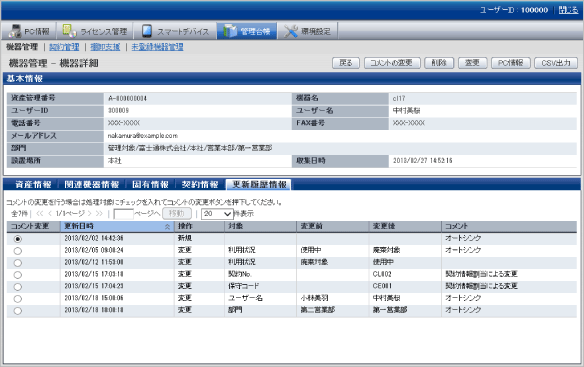Select radio for 部門 change row

coord(18,310)
